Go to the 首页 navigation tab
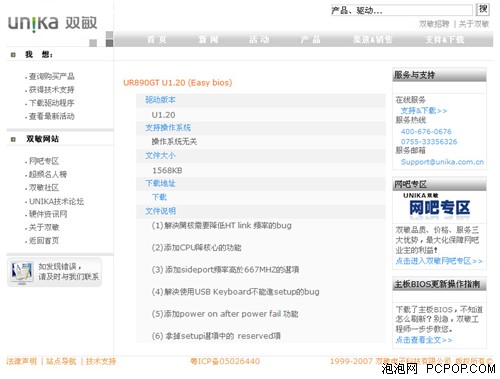 coord(157,40)
